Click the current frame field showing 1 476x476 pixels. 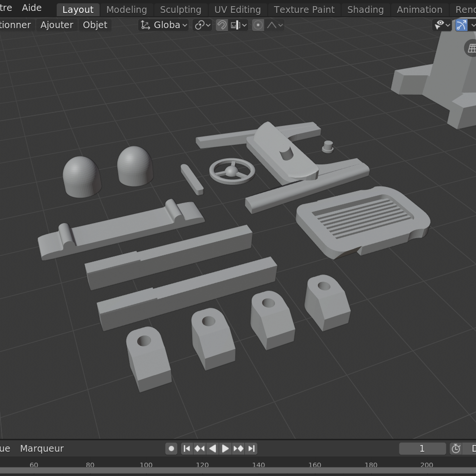(422, 449)
